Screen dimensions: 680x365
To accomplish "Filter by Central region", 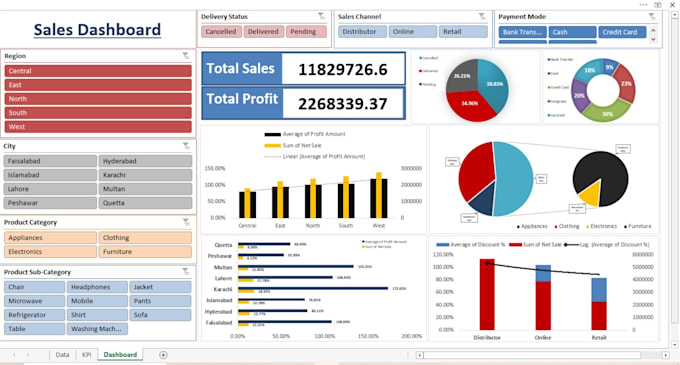I will click(98, 71).
